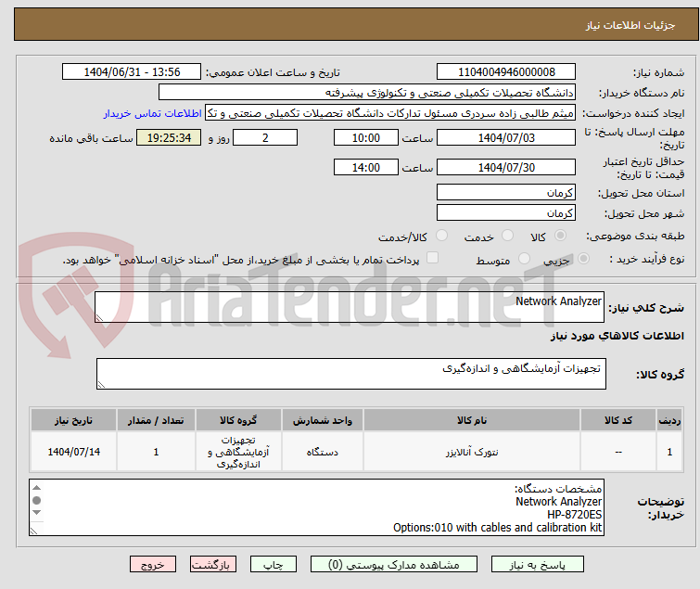Click the جزئیات اطلاعات نیاز page header
This screenshot has width=700, height=589.
click(x=630, y=25)
